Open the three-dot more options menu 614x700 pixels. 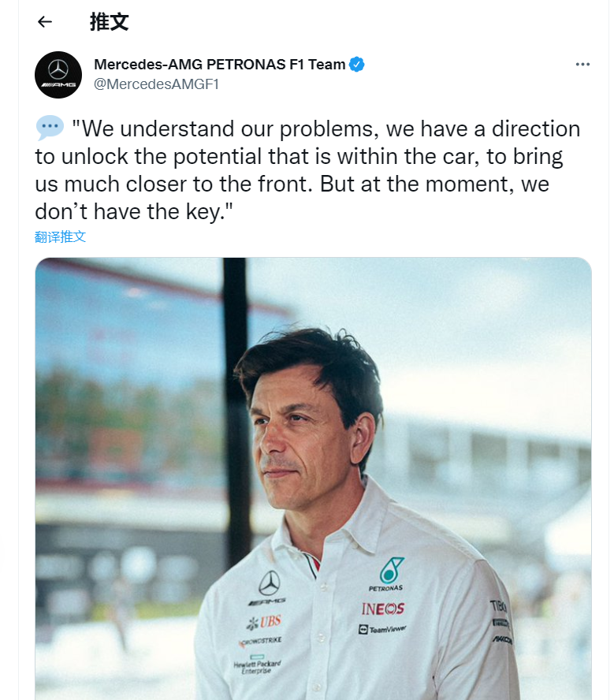point(582,65)
